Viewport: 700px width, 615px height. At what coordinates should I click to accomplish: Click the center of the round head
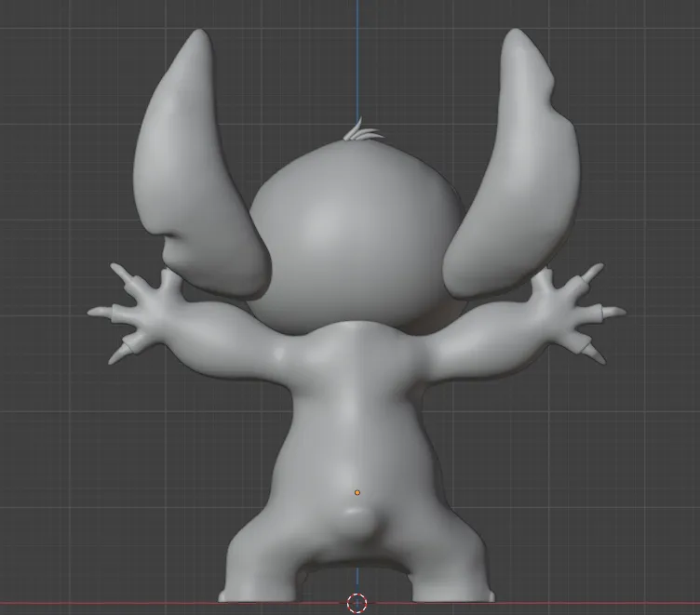[x=357, y=236]
